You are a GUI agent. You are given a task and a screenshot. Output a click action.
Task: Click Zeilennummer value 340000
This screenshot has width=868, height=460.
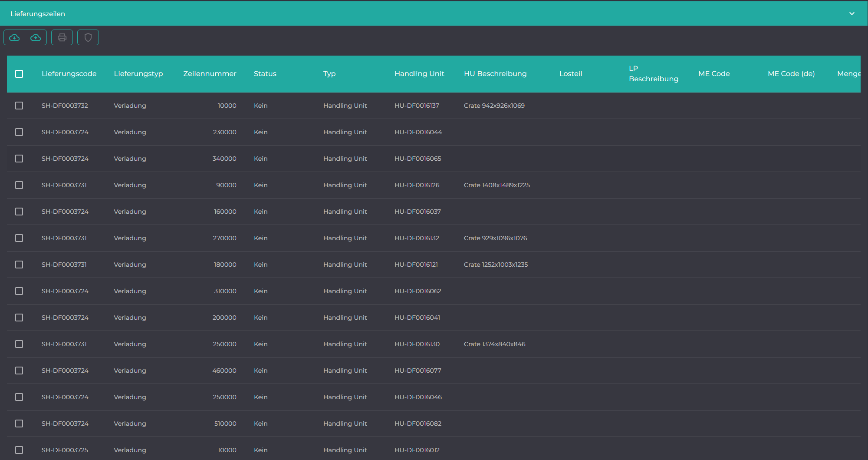[x=224, y=159]
